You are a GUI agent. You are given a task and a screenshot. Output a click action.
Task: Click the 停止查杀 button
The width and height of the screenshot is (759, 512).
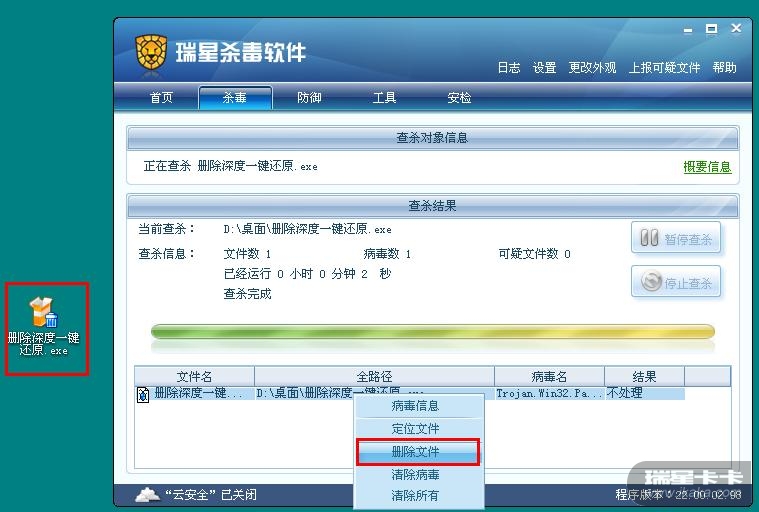[676, 281]
